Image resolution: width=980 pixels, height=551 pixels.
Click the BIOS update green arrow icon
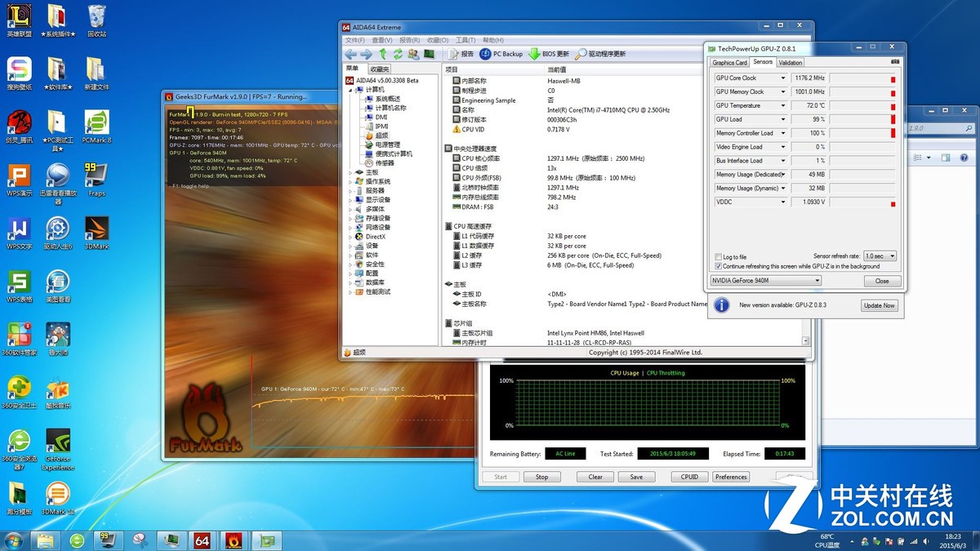[534, 54]
